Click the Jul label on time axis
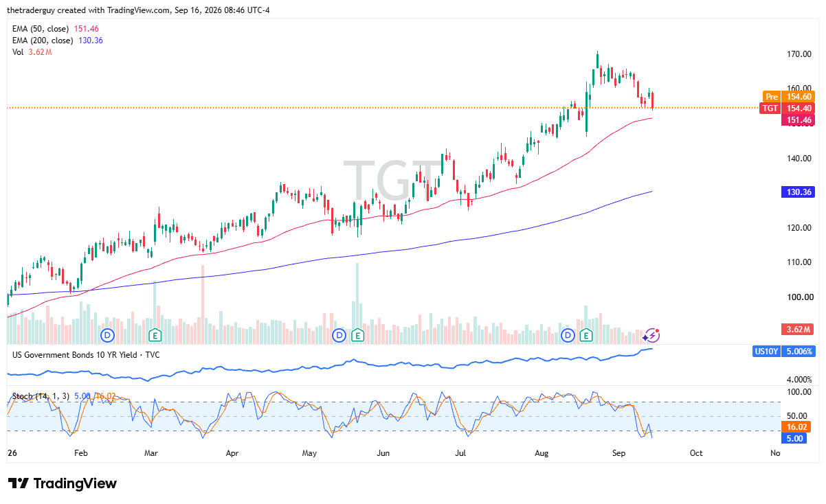Viewport: 826px width, 504px height. tap(460, 453)
